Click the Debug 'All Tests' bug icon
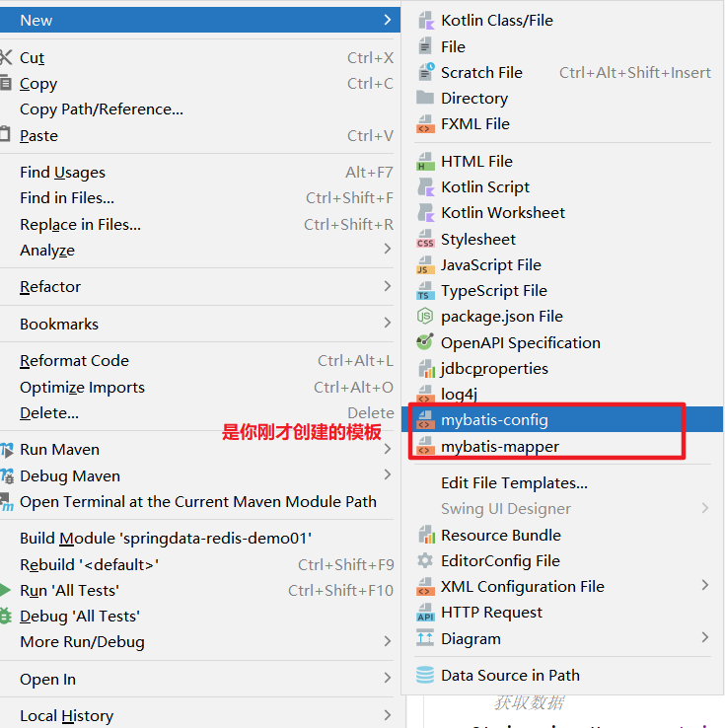 point(6,617)
